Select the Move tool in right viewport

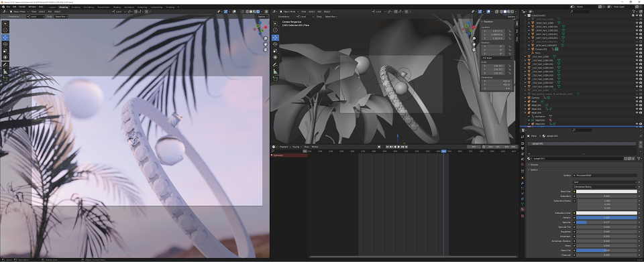tap(275, 38)
